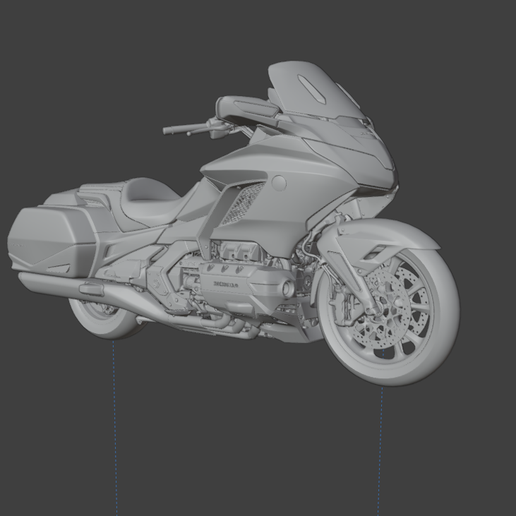Select the motorcycle's rider seat
516x516 pixels.
pos(152,203)
